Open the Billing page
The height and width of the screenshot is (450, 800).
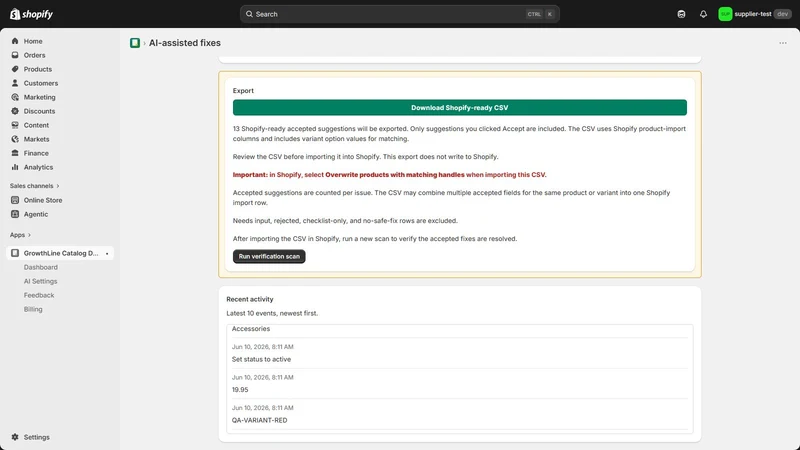pos(33,309)
